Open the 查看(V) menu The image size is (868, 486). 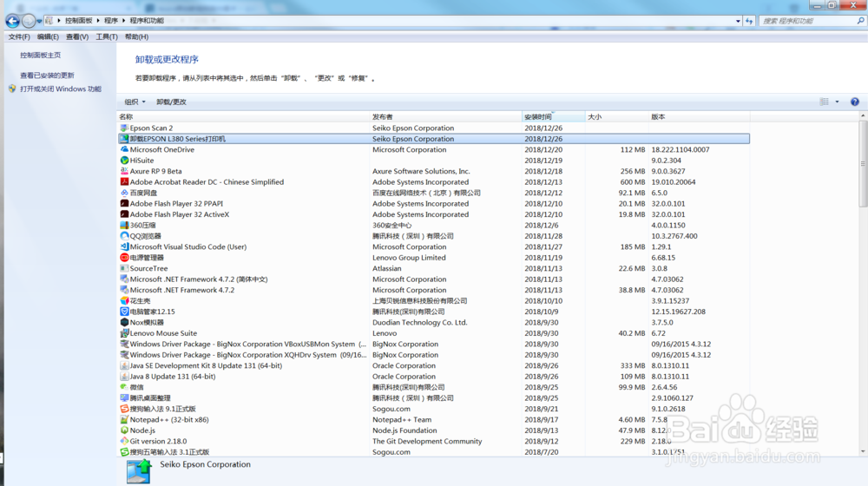tap(77, 37)
